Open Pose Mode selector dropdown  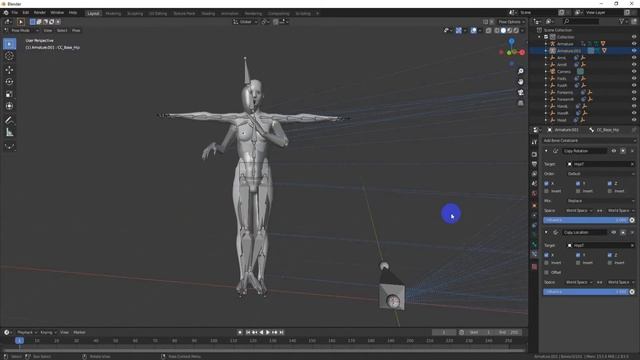click(21, 31)
